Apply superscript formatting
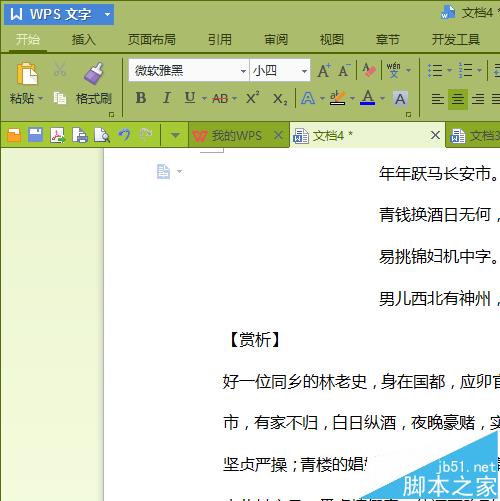 point(253,98)
